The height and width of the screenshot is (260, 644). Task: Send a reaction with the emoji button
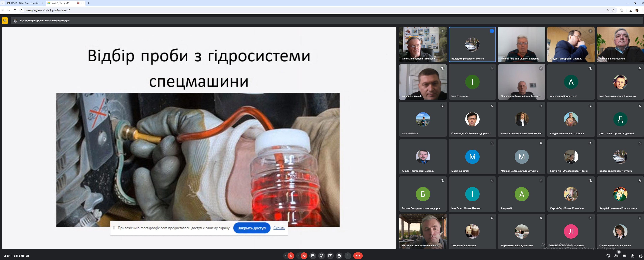coord(322,256)
